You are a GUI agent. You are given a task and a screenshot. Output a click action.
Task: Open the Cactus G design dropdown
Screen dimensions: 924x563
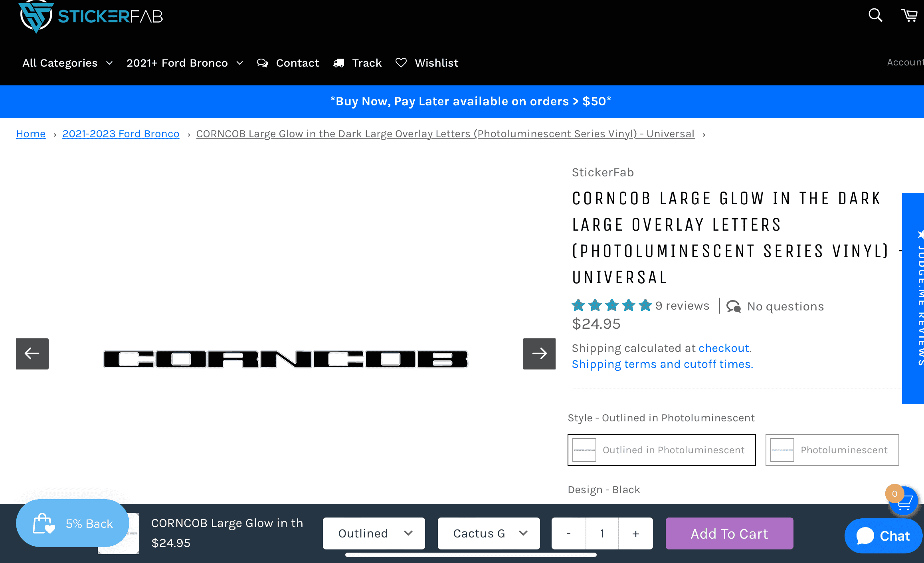coord(489,533)
